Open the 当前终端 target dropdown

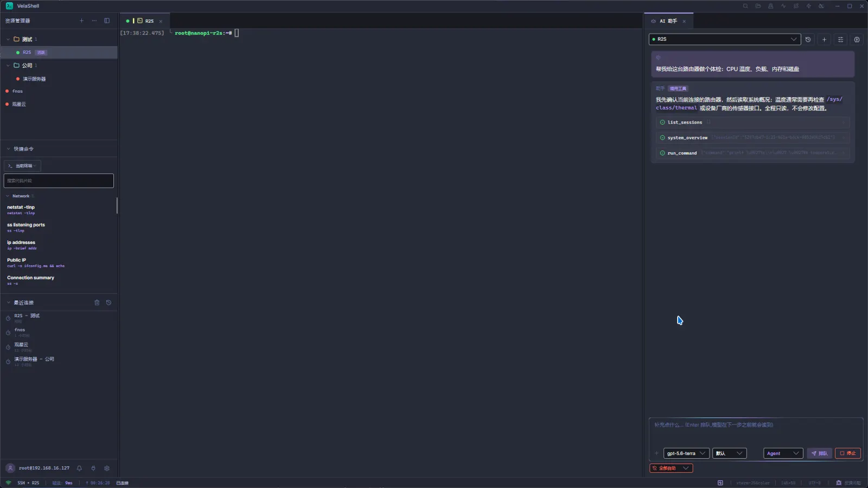click(x=22, y=165)
